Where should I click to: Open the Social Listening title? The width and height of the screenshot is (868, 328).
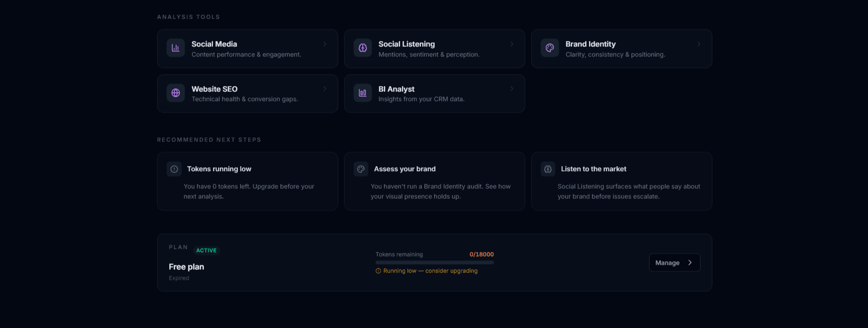(406, 44)
